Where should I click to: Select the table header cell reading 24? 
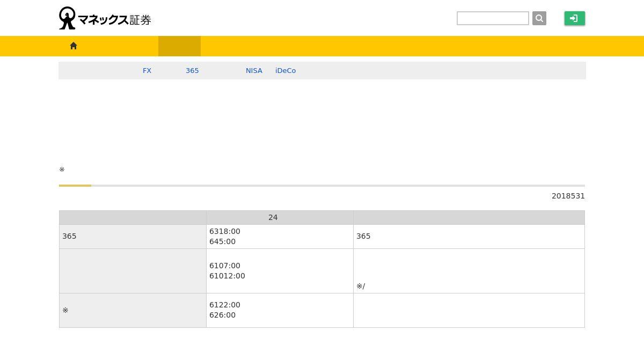click(x=280, y=217)
